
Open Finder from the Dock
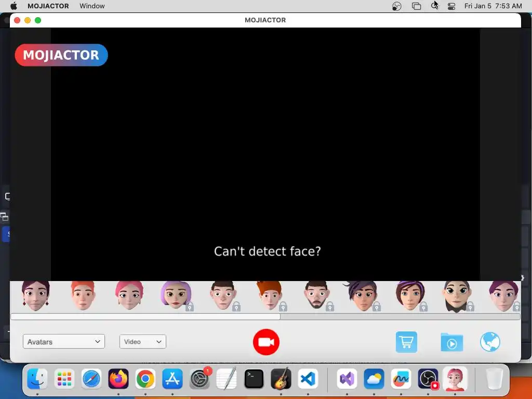[37, 379]
